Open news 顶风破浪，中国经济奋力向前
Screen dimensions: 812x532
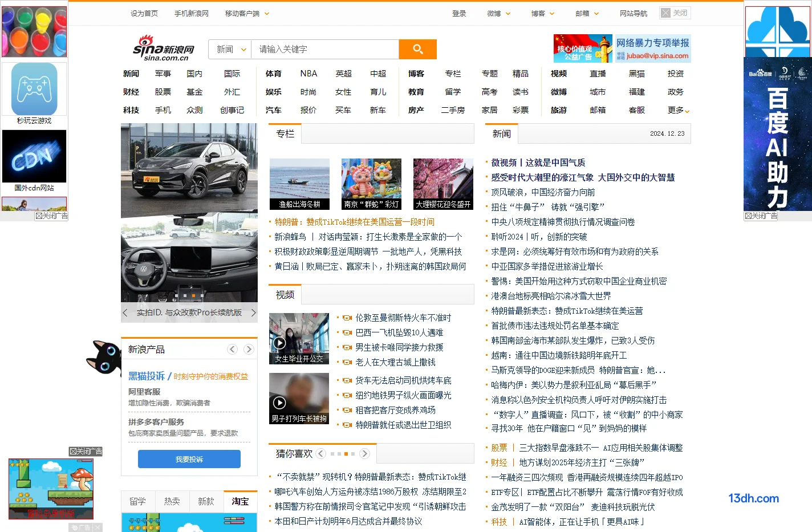543,192
